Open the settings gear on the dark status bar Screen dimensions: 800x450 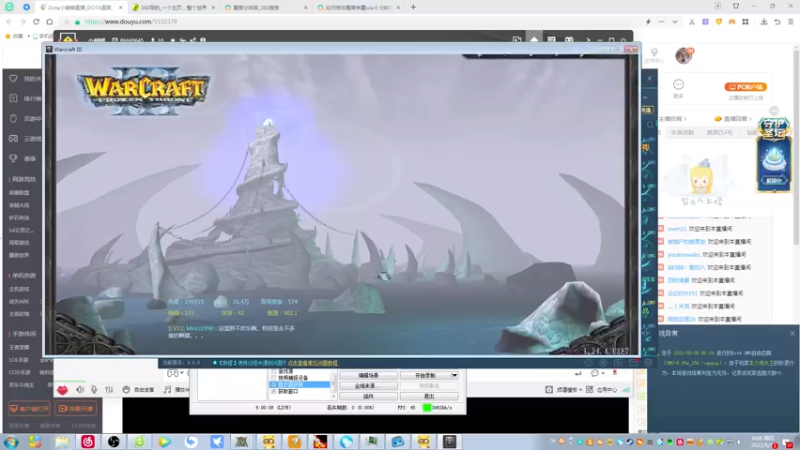[x=648, y=363]
